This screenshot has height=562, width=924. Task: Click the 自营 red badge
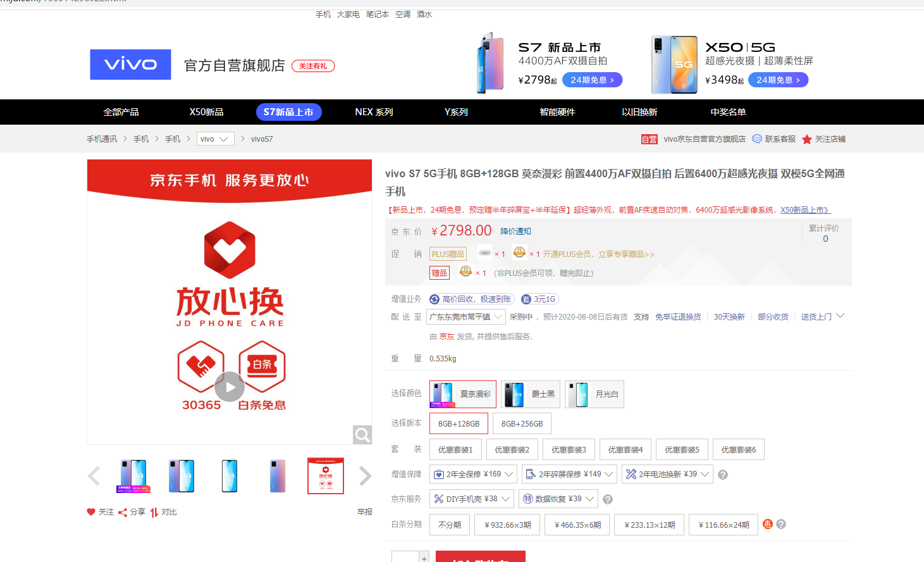point(650,139)
